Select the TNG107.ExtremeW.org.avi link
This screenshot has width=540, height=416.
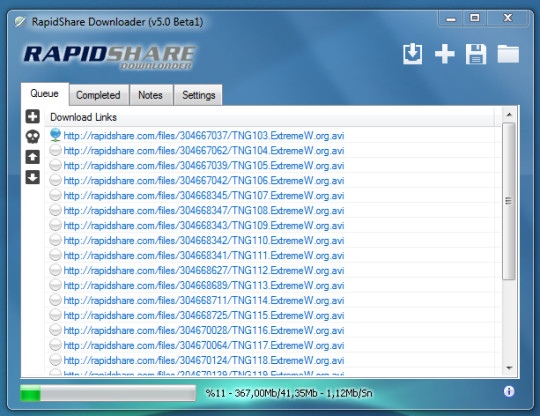pos(204,196)
